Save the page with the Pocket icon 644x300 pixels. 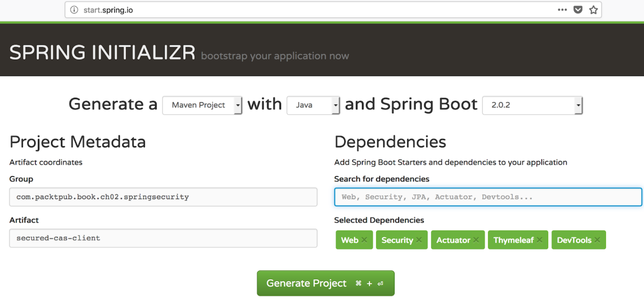pos(578,10)
